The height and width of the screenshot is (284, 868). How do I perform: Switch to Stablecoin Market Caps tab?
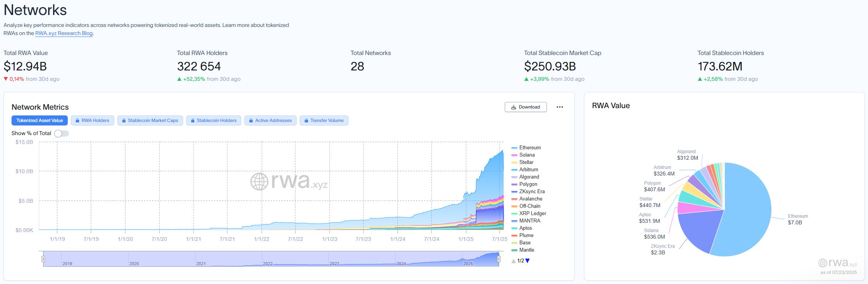[x=150, y=120]
